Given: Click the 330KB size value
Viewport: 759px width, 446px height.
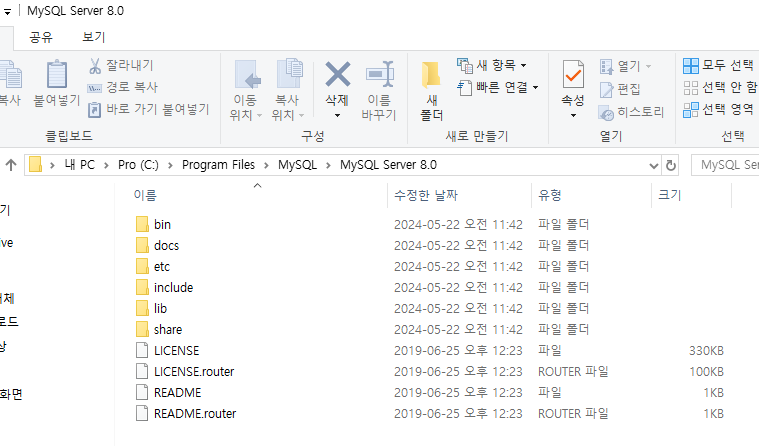Looking at the screenshot, I should click(706, 351).
